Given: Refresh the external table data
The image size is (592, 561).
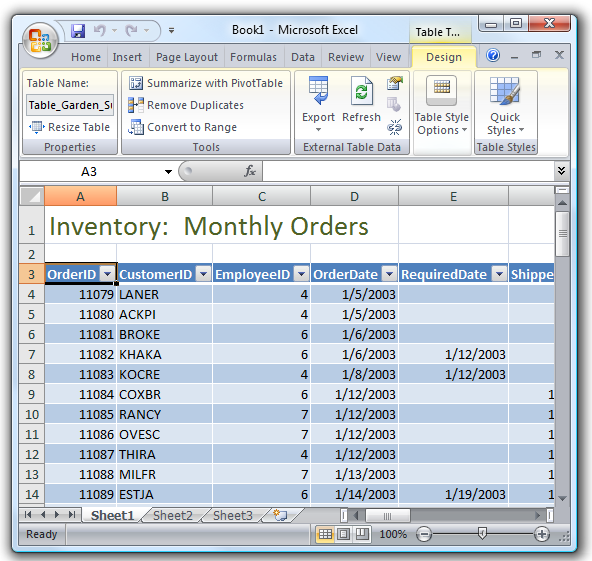Looking at the screenshot, I should [361, 91].
